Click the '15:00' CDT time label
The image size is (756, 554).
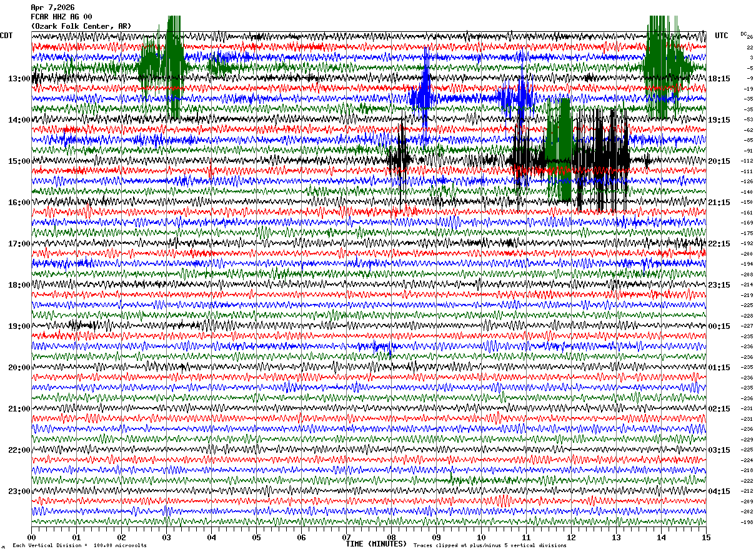pyautogui.click(x=19, y=161)
